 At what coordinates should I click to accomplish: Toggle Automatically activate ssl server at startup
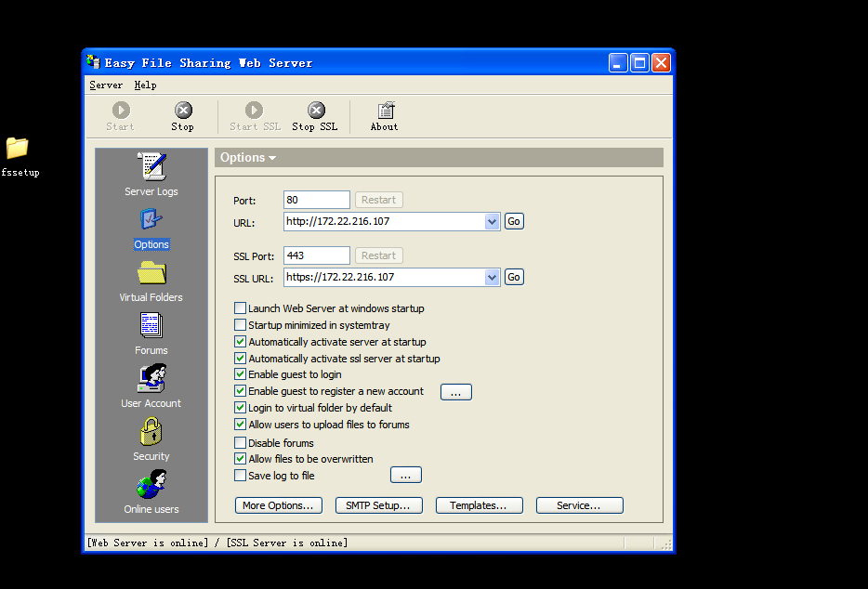click(241, 359)
